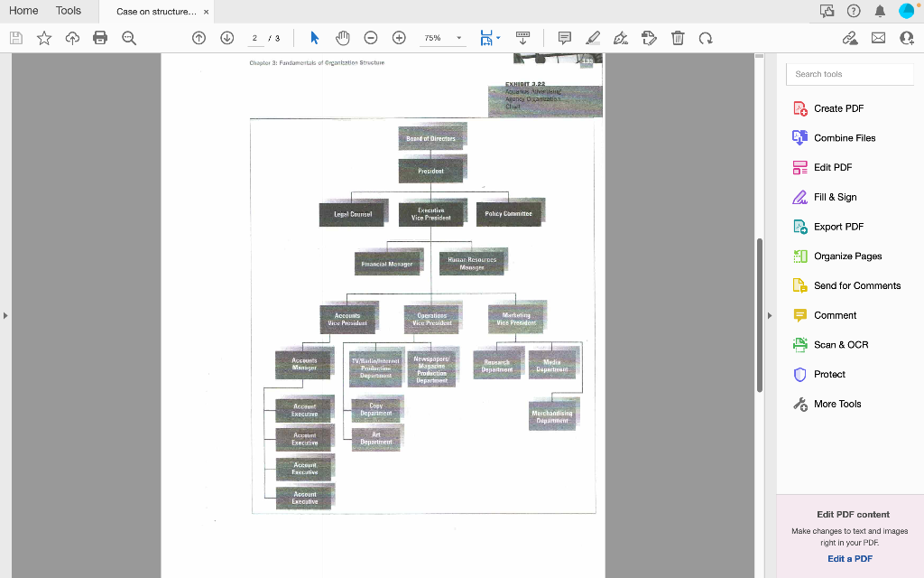Select the Hand tool in the toolbar
The image size is (924, 578).
342,38
